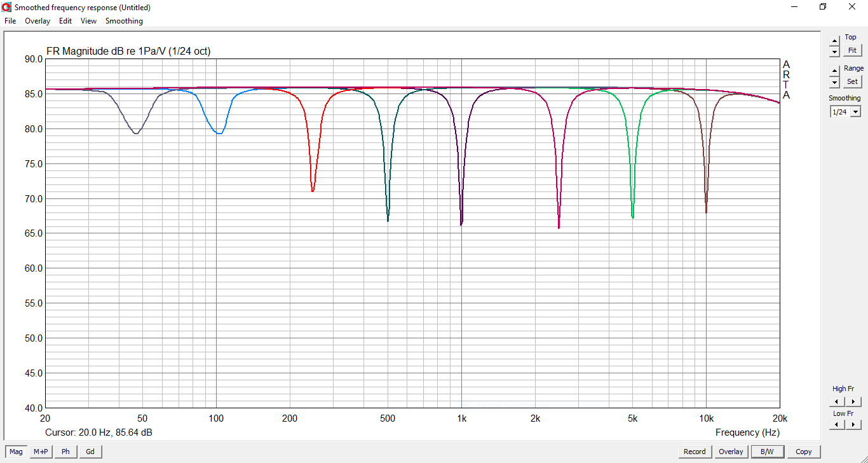This screenshot has height=463, width=868.
Task: Switch to M+P magnitude and phase view
Action: point(41,452)
